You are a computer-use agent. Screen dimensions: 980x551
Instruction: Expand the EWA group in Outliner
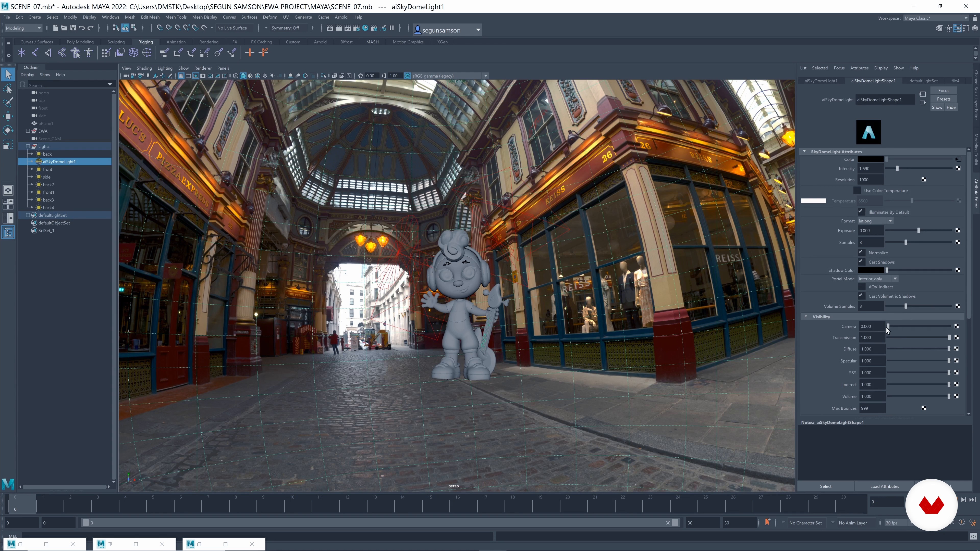pyautogui.click(x=28, y=131)
